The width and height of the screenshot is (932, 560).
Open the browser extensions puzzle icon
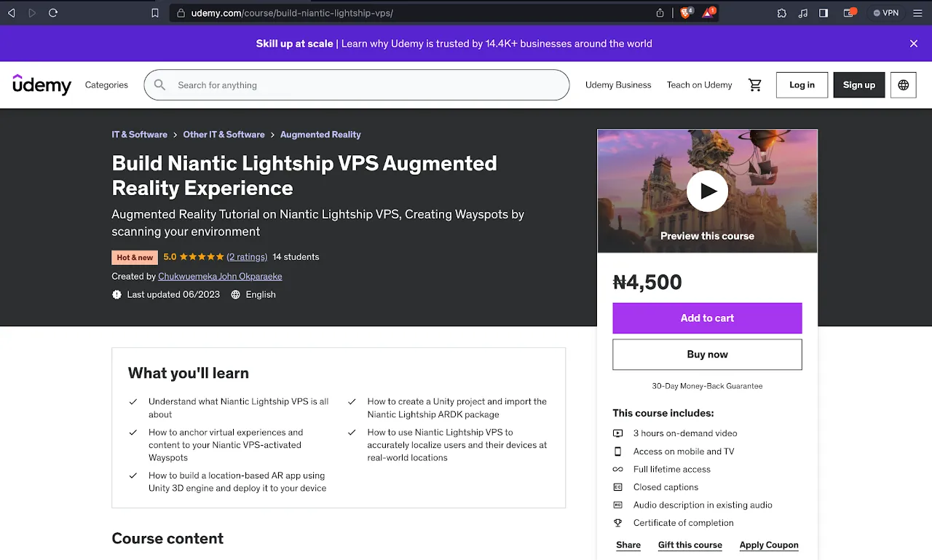pos(781,13)
